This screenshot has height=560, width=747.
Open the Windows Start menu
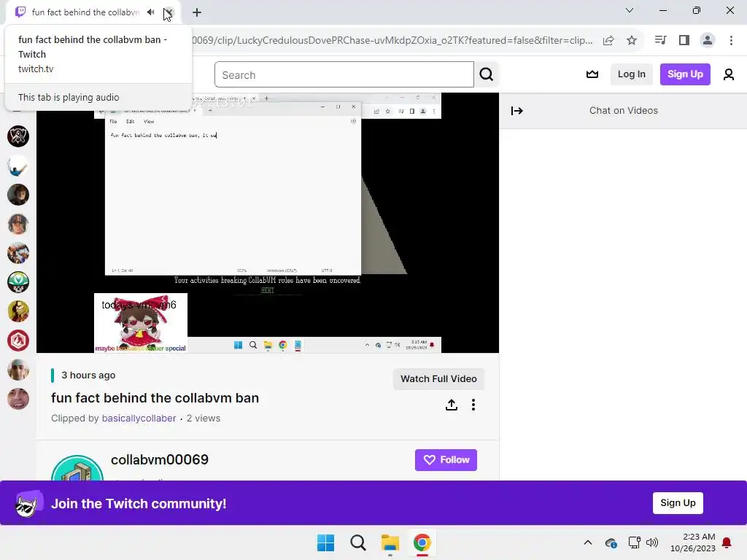(x=326, y=542)
